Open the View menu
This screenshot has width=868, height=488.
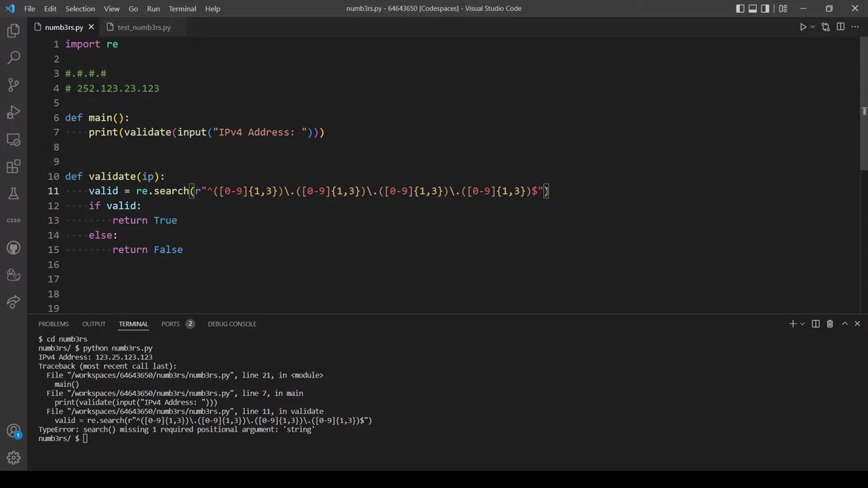tap(112, 9)
